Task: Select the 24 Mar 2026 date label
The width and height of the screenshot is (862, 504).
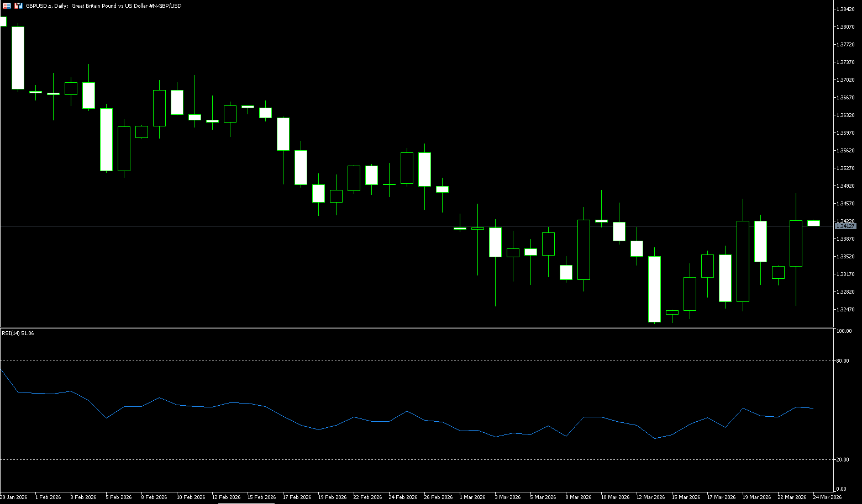Action: click(x=827, y=497)
